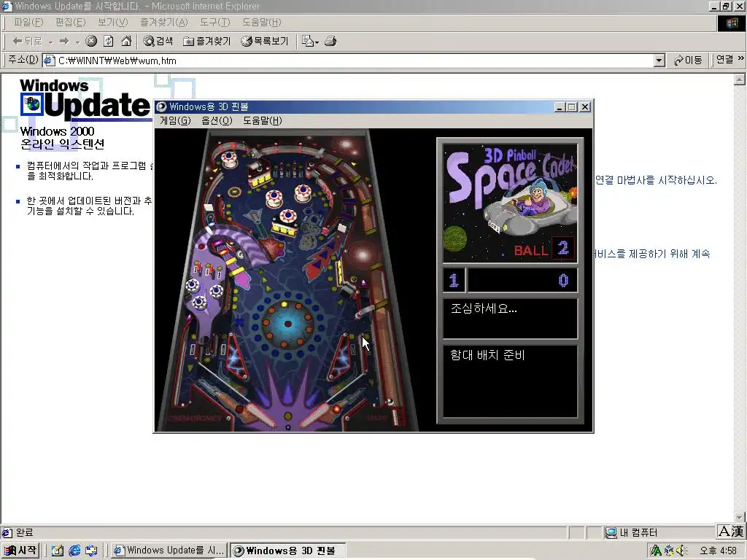This screenshot has height=560, width=747.
Task: Open the back button history dropdown arrow
Action: tap(50, 42)
